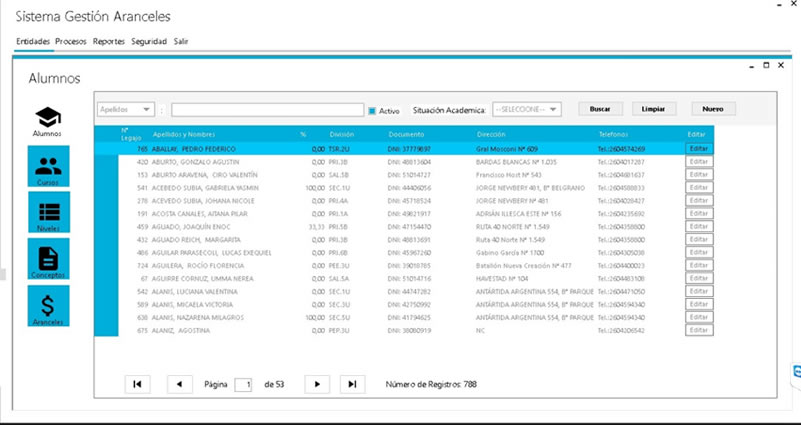Click the Buscar button

(x=601, y=109)
